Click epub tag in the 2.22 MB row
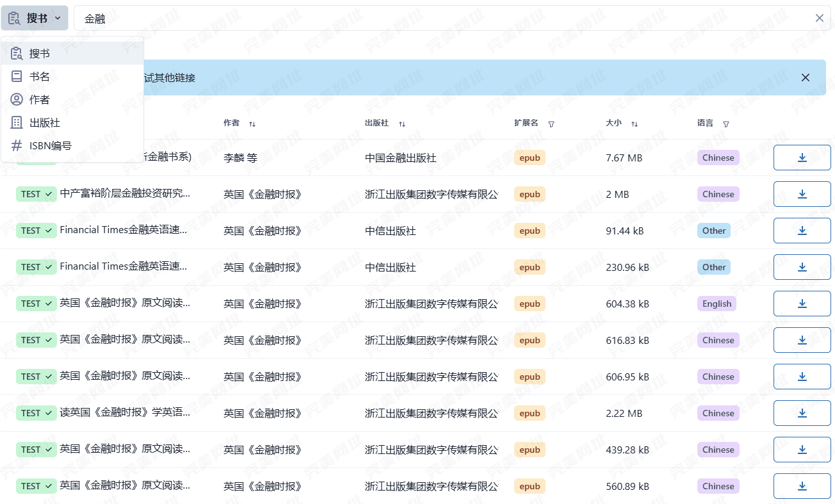Image resolution: width=835 pixels, height=504 pixels. (x=530, y=413)
